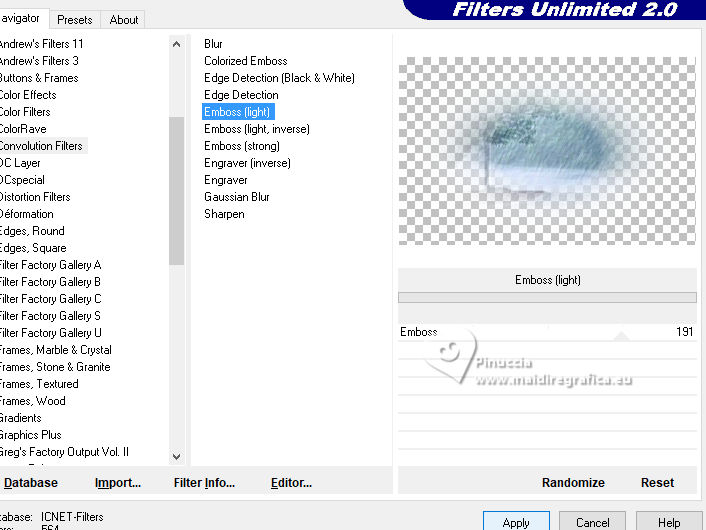The image size is (706, 530).
Task: Apply the Emboss (light) filter
Action: tap(516, 521)
